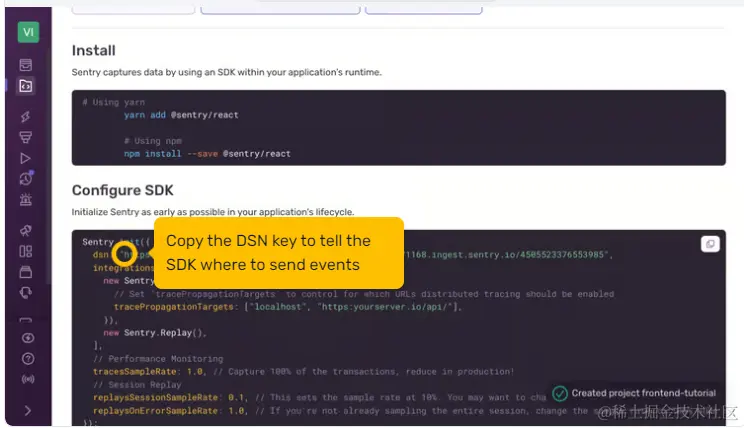Open the Help question mark icon

click(x=28, y=359)
